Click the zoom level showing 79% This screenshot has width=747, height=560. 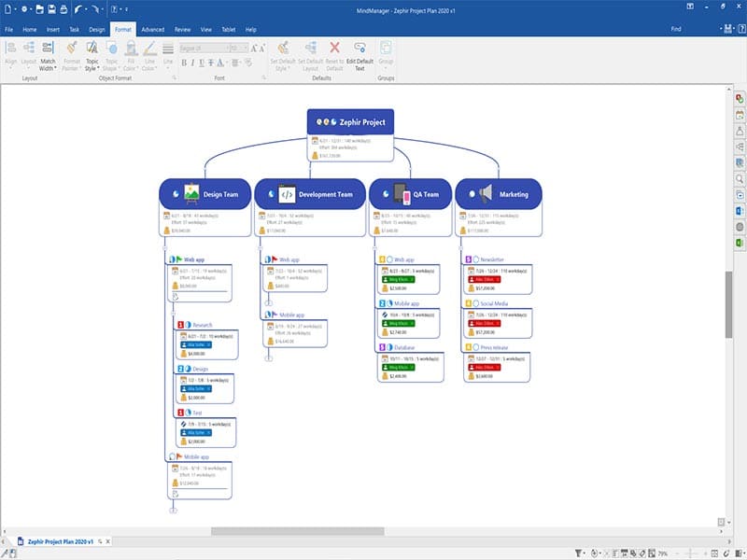[661, 552]
